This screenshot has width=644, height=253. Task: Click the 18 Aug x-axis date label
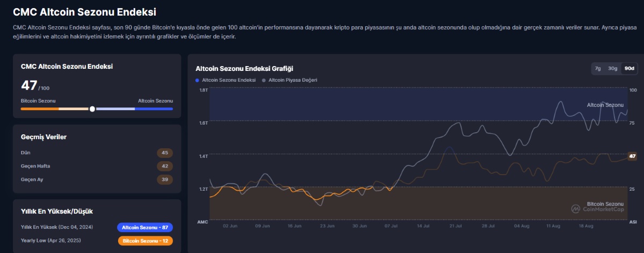click(x=586, y=226)
